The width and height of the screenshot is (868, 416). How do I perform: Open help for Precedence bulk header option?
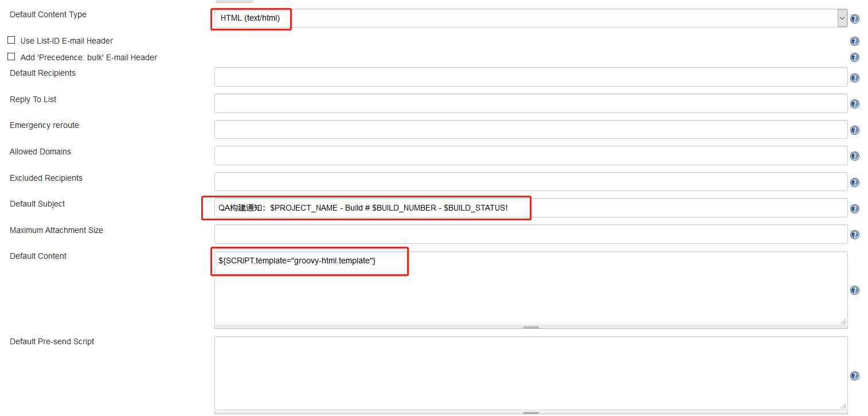pos(854,57)
